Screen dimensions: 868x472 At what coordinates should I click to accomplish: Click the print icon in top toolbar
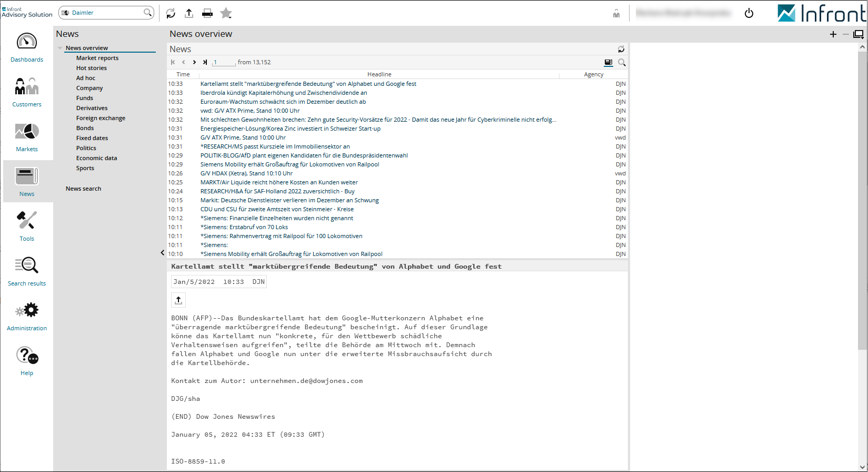(207, 13)
